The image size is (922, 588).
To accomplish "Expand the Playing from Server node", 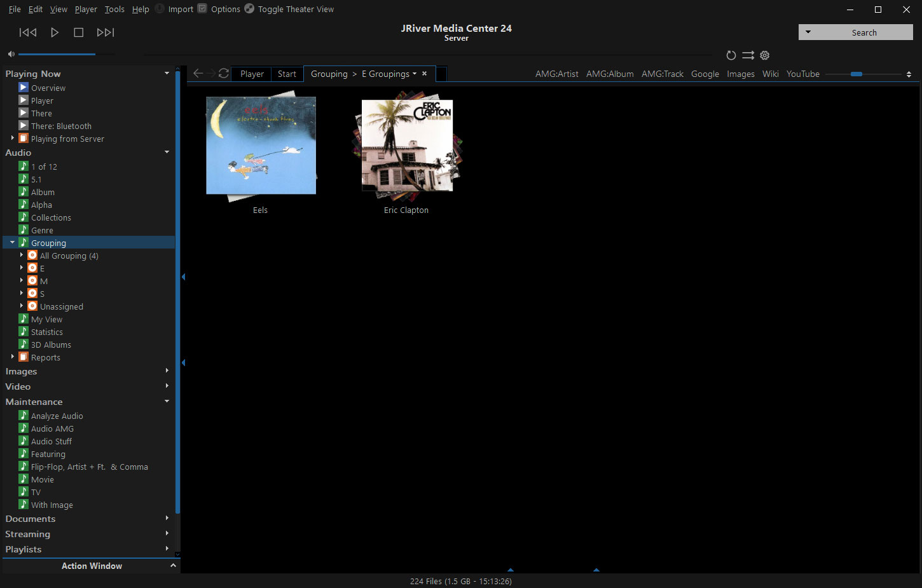I will (13, 138).
